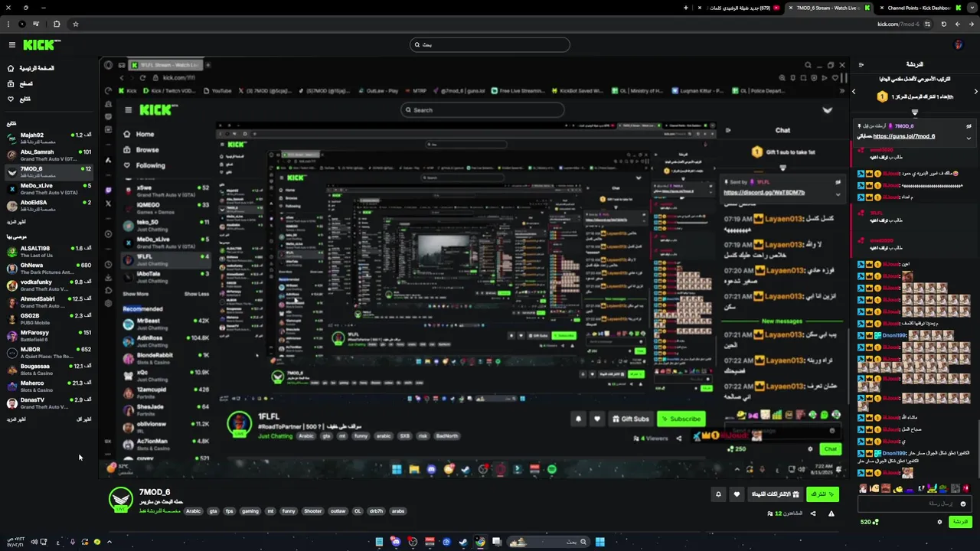Image resolution: width=980 pixels, height=551 pixels.
Task: Open MrFarosyy recommended channel
Action: point(49,335)
